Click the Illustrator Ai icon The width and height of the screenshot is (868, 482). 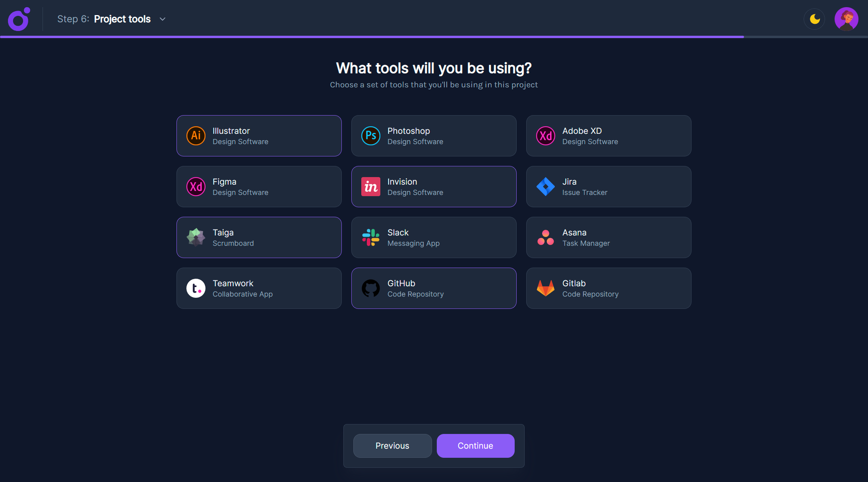click(x=196, y=136)
